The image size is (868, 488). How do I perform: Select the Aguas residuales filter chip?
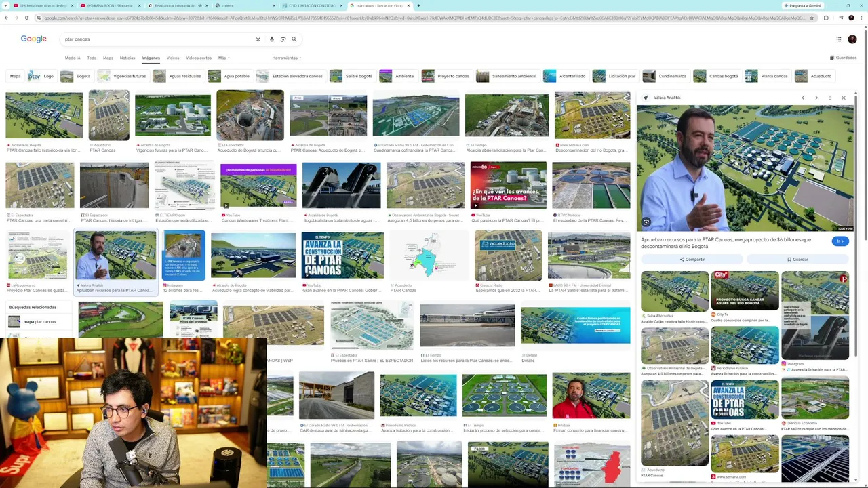coord(178,76)
